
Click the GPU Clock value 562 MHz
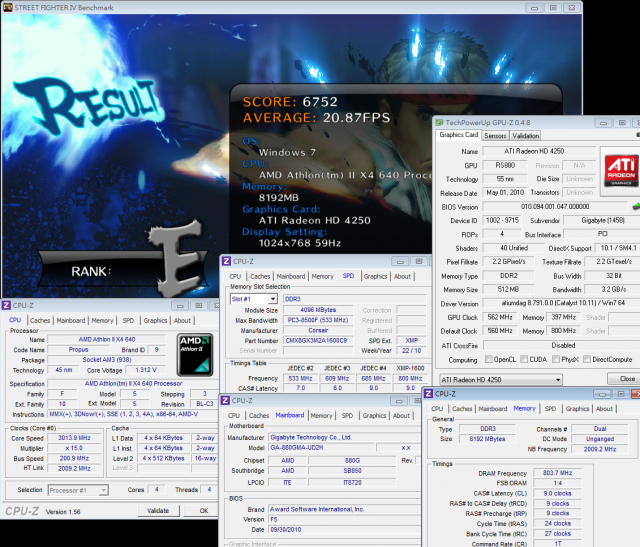tap(500, 317)
